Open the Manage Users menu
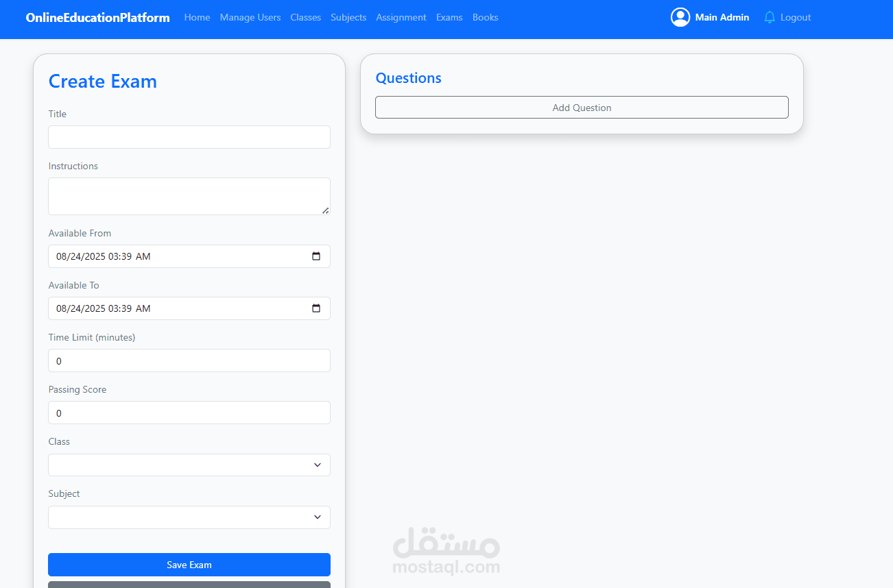This screenshot has height=588, width=893. [250, 17]
